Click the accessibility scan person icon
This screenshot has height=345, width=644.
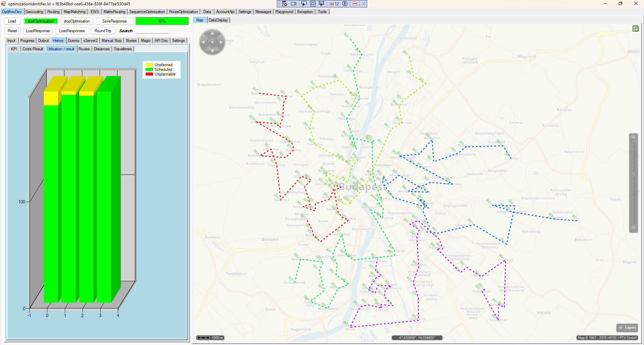(345, 4)
